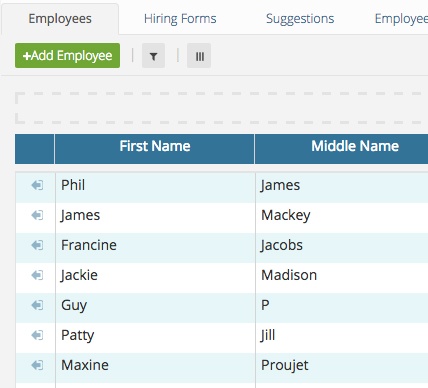Screen dimensions: 428x388
Task: Click the Add Employee button
Action: click(67, 56)
